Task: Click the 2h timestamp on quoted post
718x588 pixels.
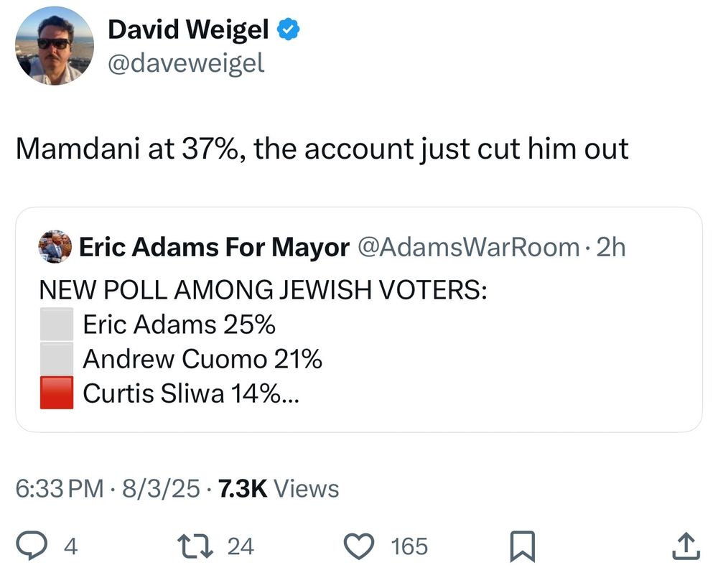Action: coord(611,247)
